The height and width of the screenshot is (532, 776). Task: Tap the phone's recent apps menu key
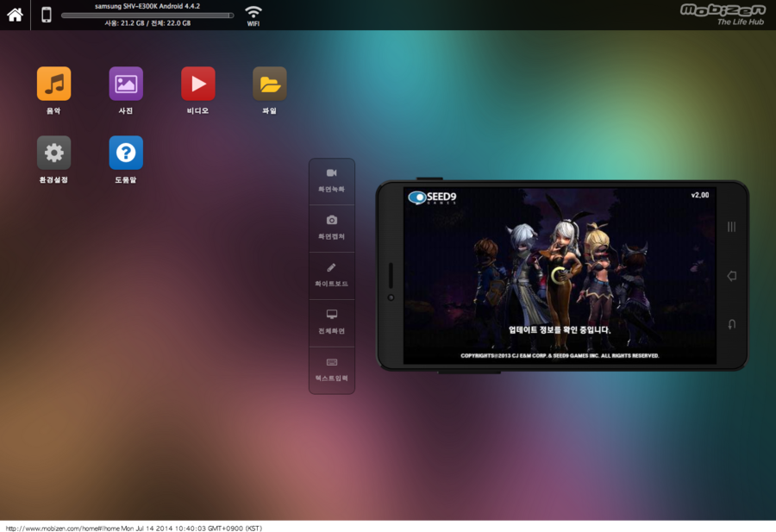coord(731,227)
